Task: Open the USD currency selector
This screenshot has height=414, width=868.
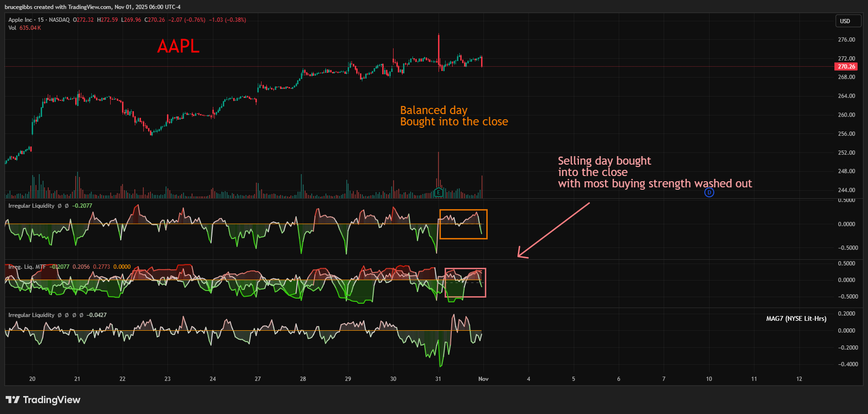Action: pos(848,21)
